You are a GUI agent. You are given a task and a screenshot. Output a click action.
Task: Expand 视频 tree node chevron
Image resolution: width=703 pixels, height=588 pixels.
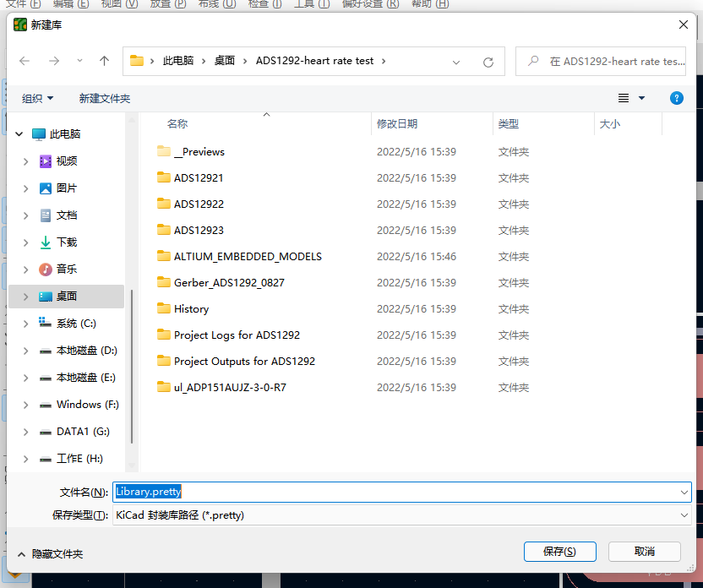(x=25, y=161)
